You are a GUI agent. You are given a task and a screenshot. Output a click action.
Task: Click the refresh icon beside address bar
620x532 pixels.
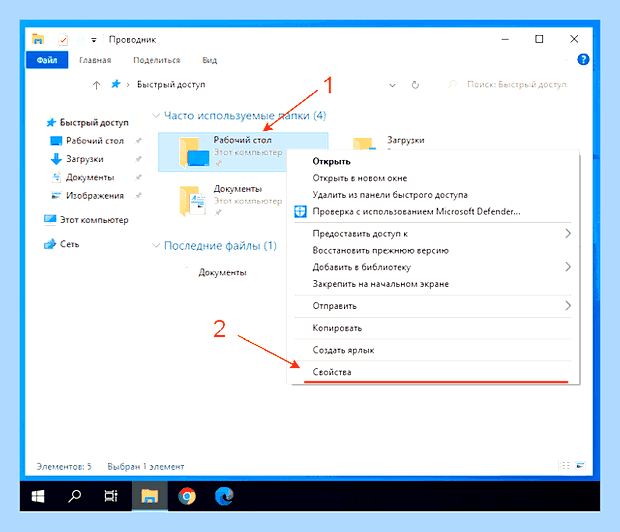click(x=415, y=85)
